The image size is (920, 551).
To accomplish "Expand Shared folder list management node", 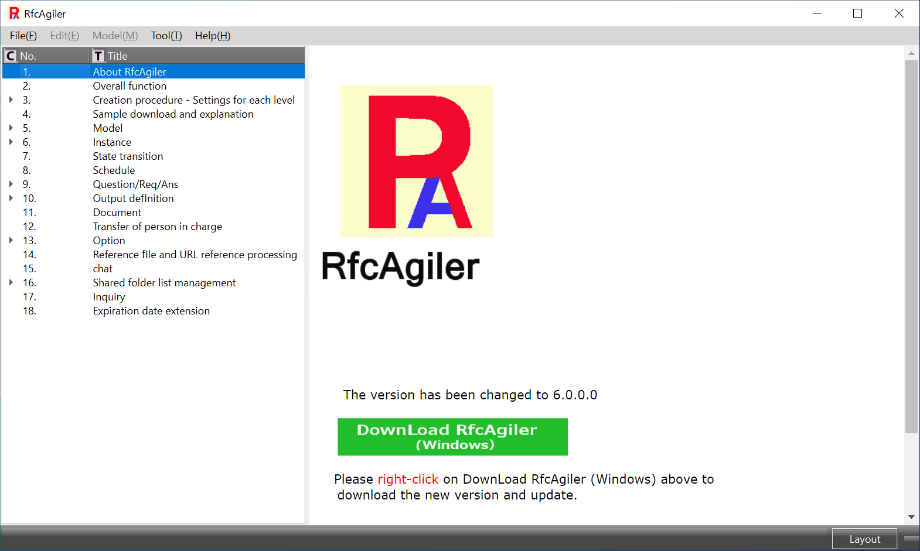I will pos(11,282).
